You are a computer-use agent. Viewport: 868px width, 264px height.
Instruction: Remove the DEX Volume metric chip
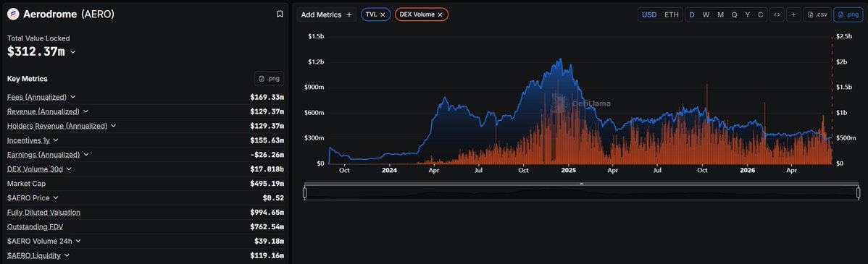tap(440, 15)
